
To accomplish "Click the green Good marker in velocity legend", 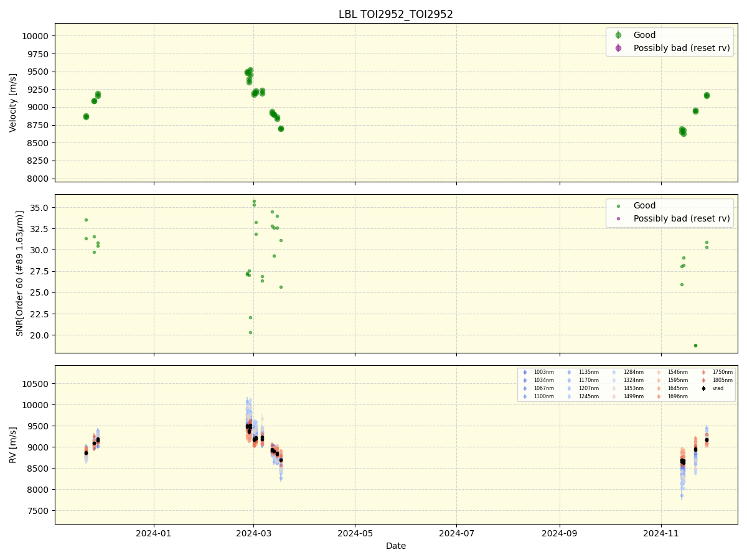I will [618, 35].
